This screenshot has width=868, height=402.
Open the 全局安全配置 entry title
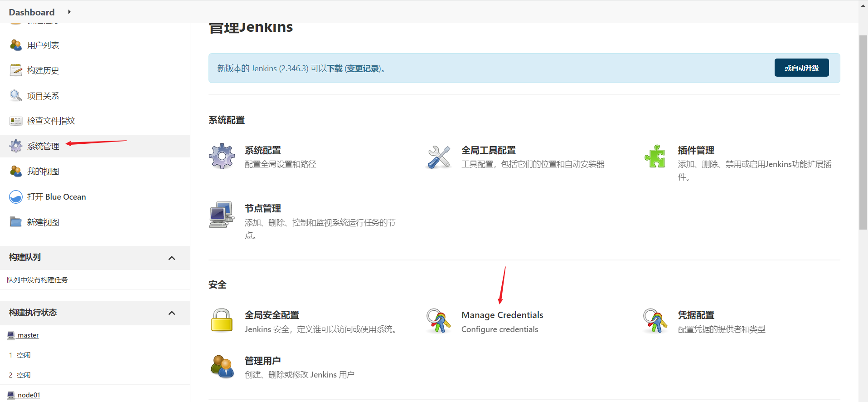pos(272,315)
